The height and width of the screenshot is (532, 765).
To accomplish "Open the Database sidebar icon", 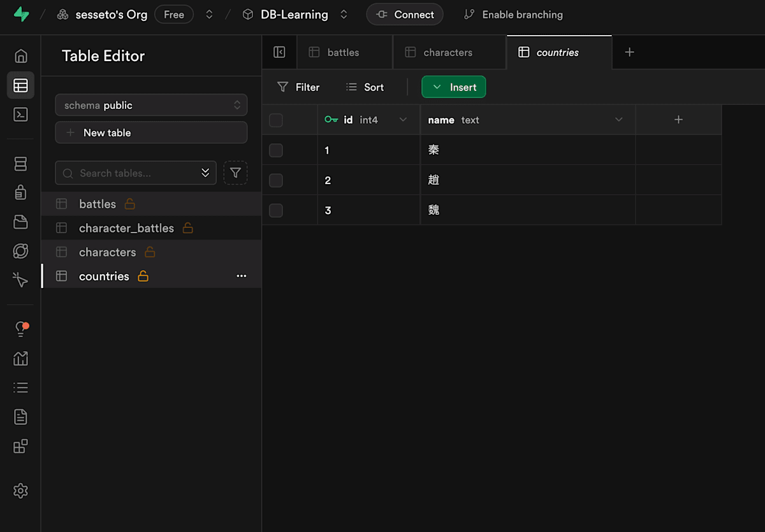I will pyautogui.click(x=20, y=164).
